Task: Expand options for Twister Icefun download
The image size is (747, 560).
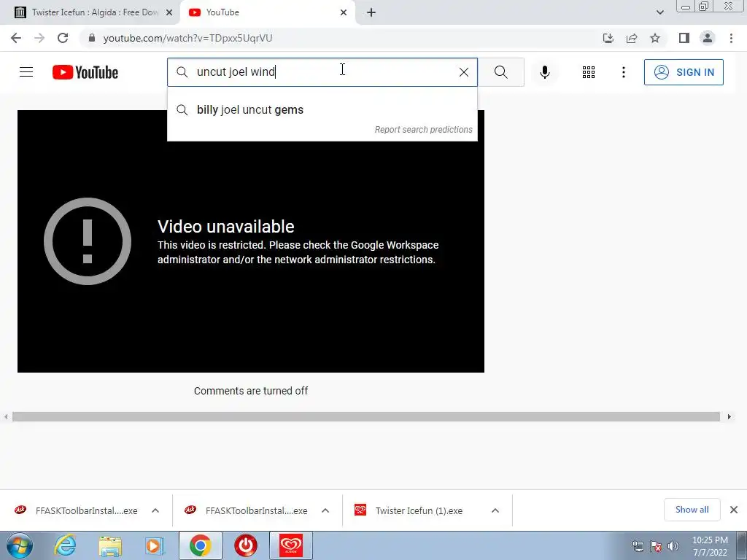Action: [x=495, y=510]
